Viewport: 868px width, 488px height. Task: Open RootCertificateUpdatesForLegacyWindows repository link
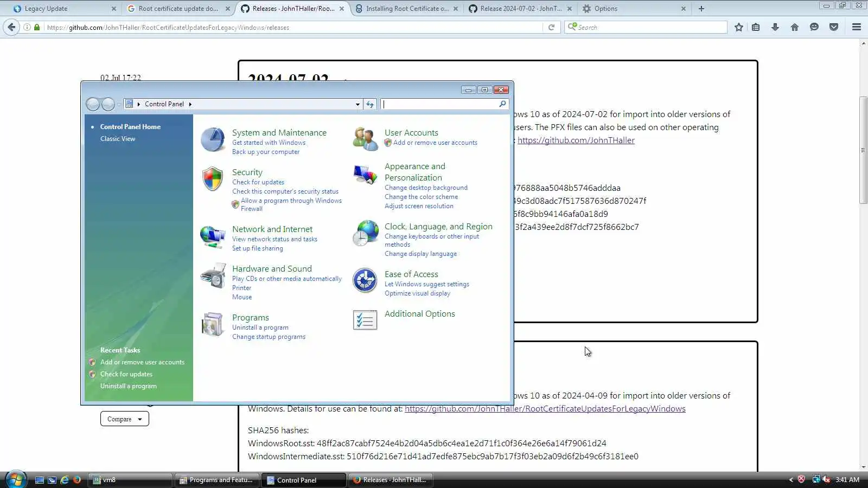(545, 409)
